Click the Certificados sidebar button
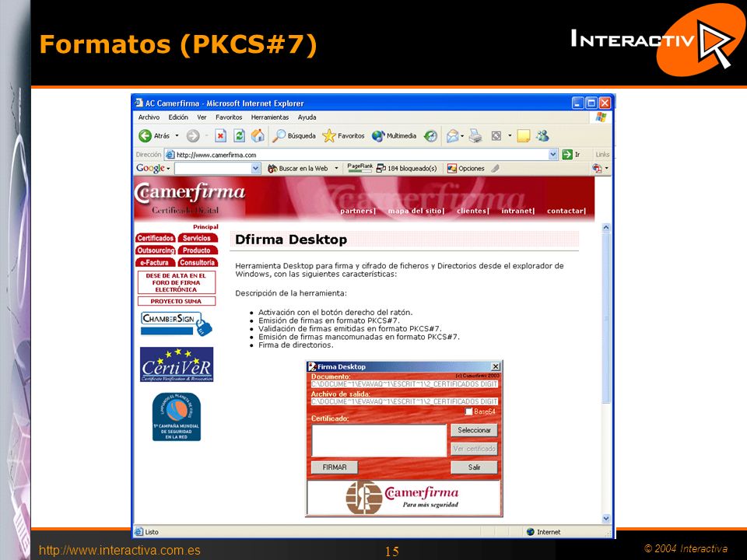The image size is (747, 560). click(156, 238)
